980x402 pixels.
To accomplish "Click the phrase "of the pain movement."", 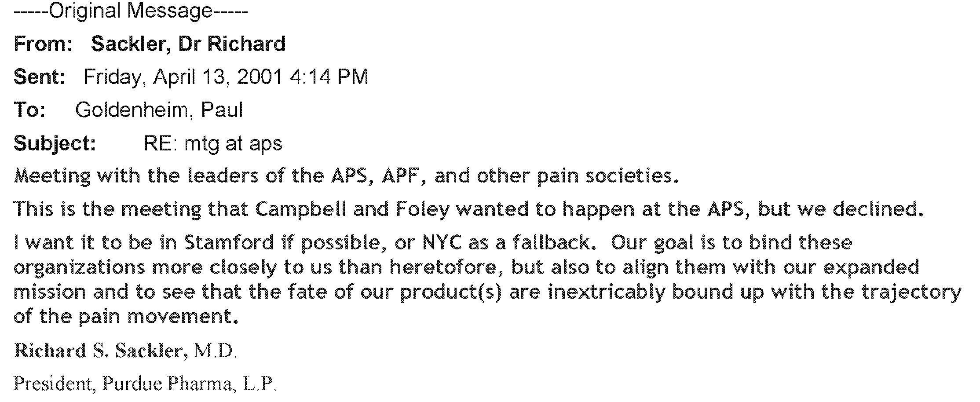I will click(x=126, y=317).
